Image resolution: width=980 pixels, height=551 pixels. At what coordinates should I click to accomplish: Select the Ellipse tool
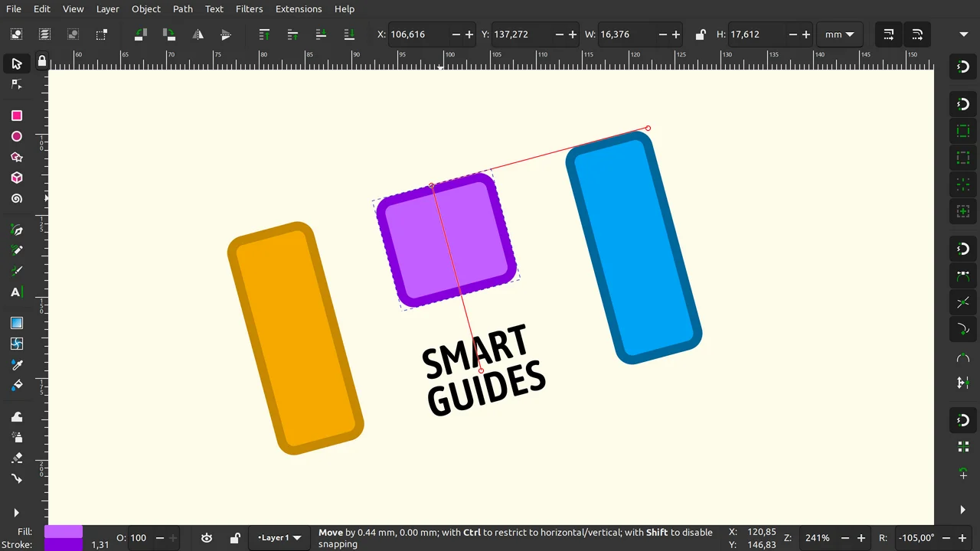pos(16,136)
